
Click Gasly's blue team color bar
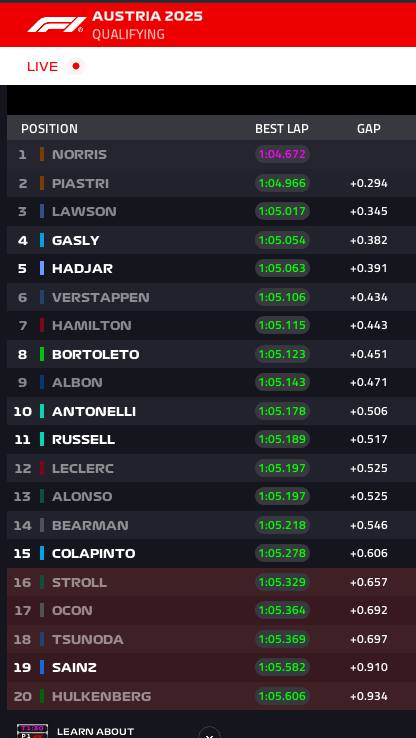tap(42, 240)
